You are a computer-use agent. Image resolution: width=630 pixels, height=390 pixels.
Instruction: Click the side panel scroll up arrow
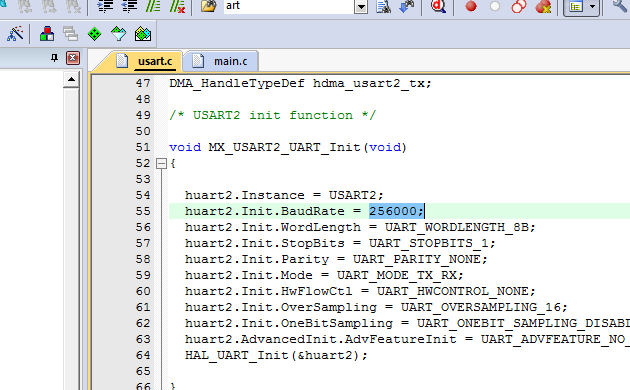(71, 80)
